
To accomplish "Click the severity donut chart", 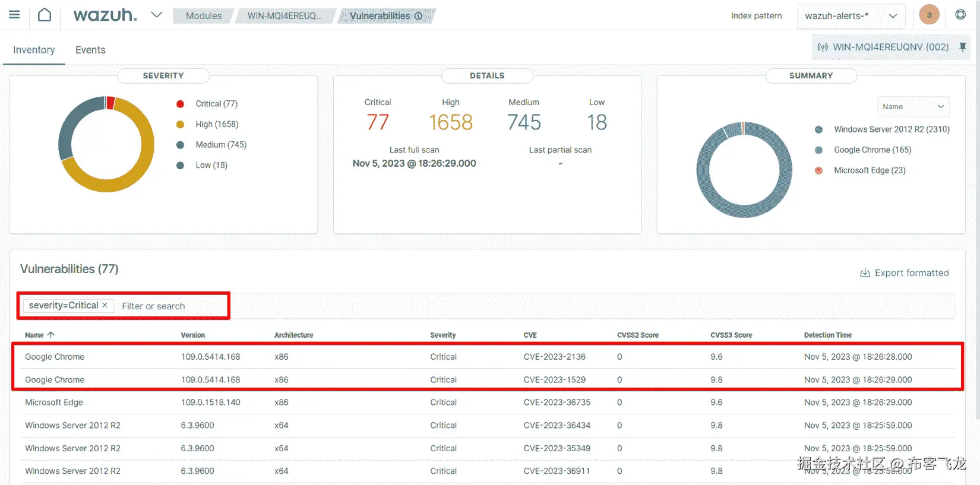I will tap(106, 144).
